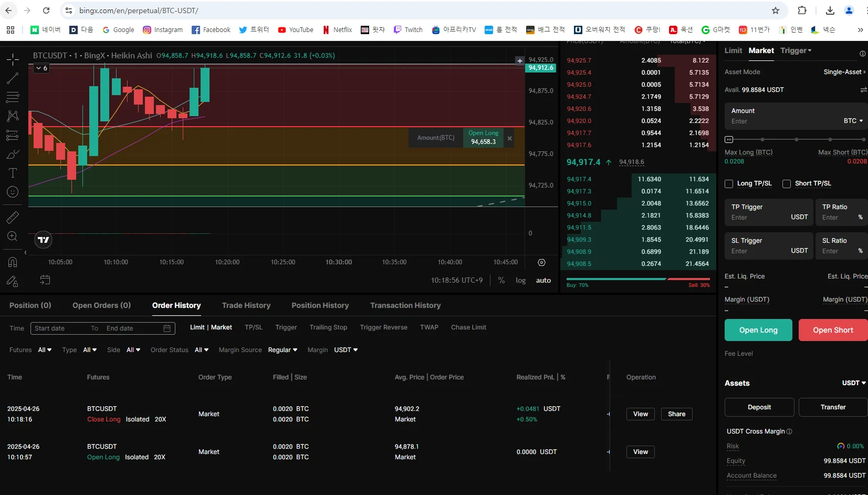This screenshot has height=495, width=868.
Task: Open chart settings gear icon
Action: (x=541, y=263)
